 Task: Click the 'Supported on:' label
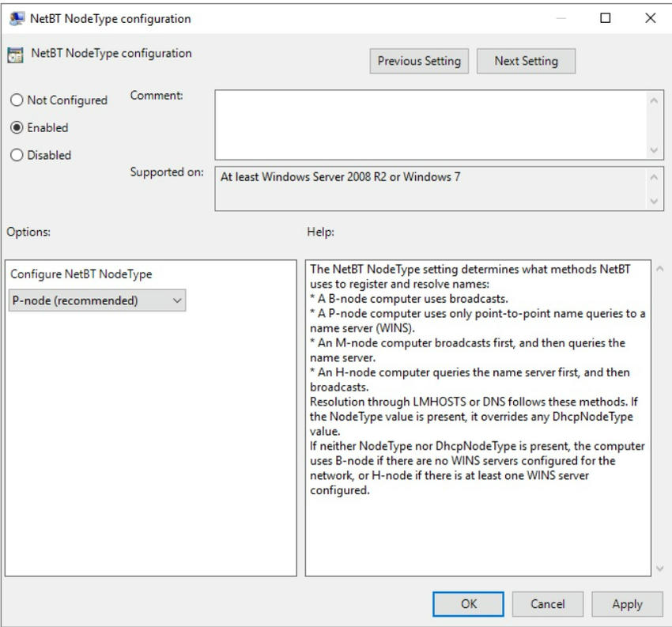pos(167,172)
